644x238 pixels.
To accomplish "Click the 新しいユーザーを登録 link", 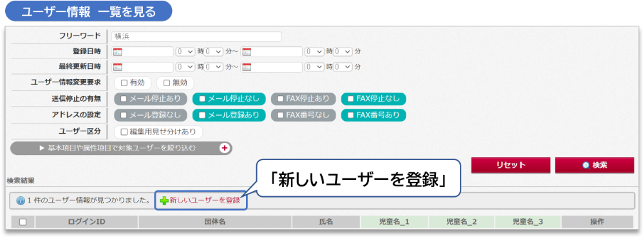I will pyautogui.click(x=205, y=201).
